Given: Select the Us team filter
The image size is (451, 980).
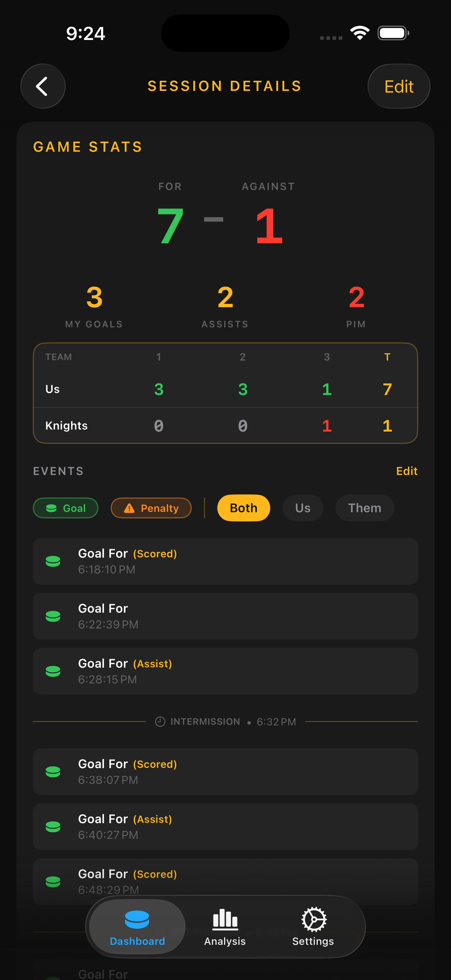Looking at the screenshot, I should point(303,508).
